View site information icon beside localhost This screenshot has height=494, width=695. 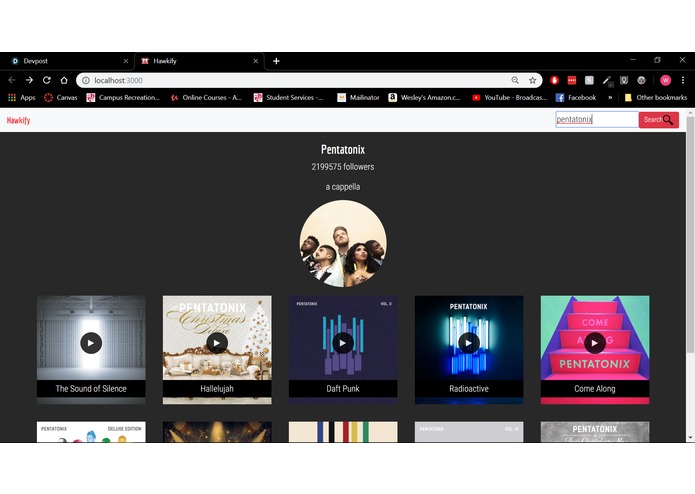click(x=86, y=80)
